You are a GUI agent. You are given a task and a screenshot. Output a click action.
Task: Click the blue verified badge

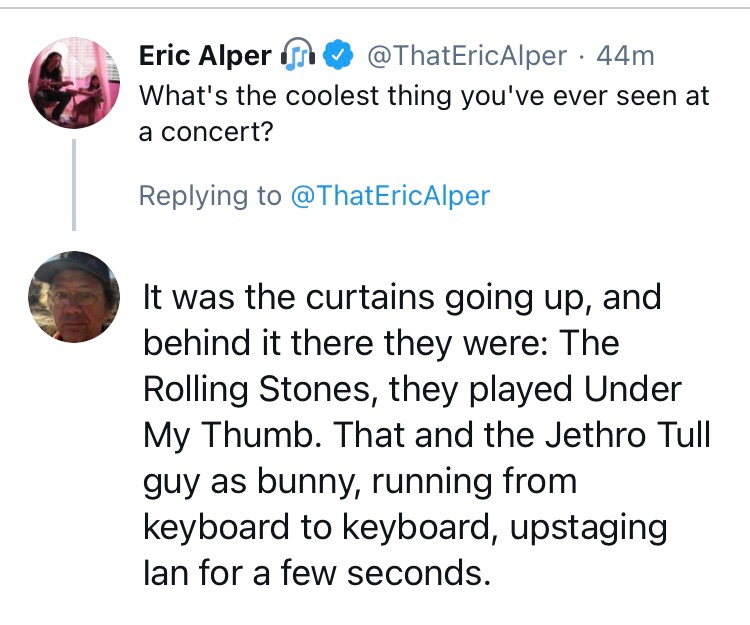(340, 57)
